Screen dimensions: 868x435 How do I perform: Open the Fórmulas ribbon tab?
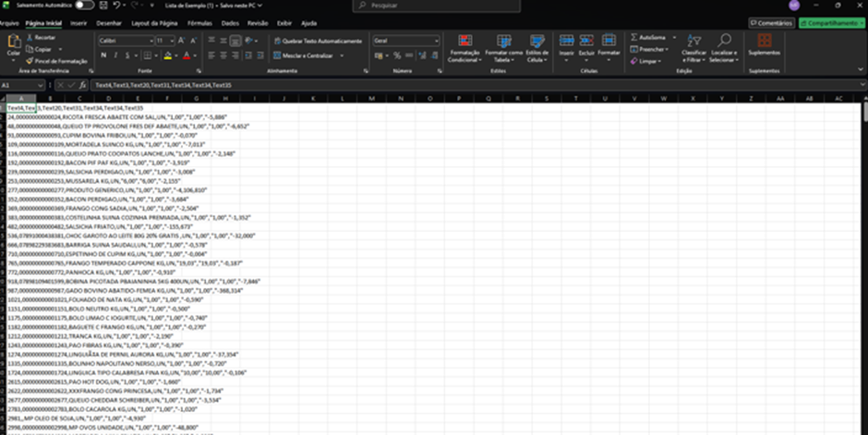click(199, 23)
